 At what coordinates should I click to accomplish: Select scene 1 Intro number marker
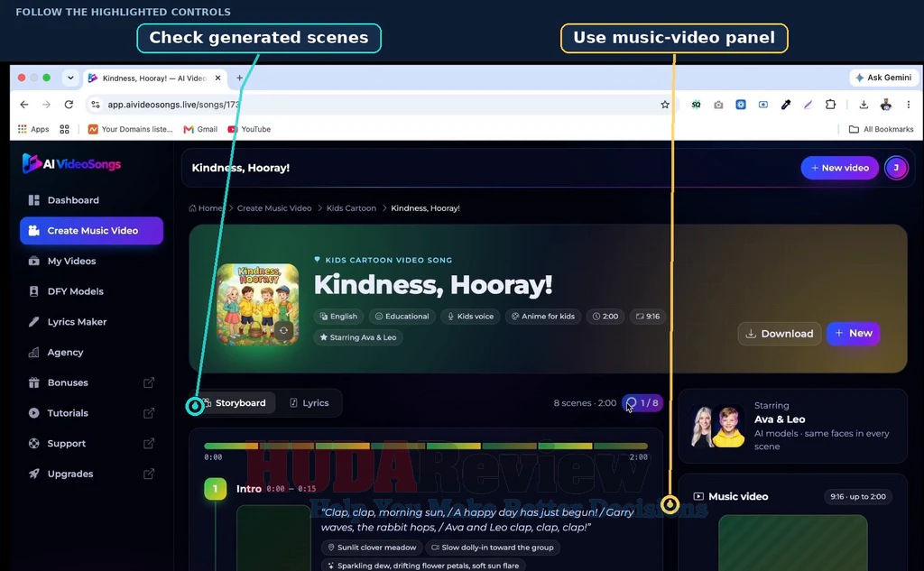point(215,489)
